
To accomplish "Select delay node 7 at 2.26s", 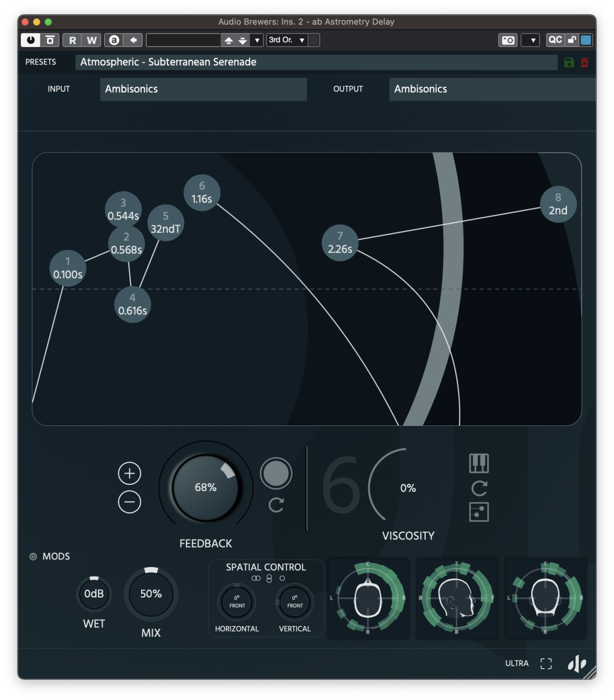I will coord(340,243).
